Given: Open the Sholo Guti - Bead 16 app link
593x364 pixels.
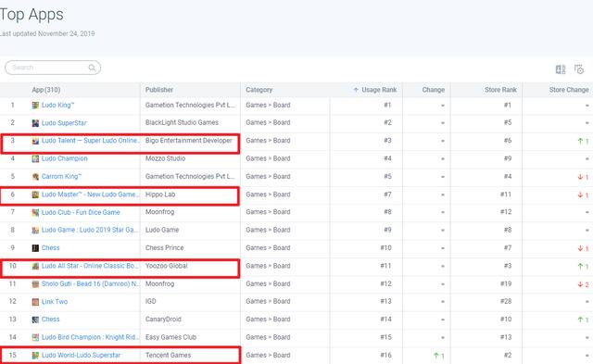Looking at the screenshot, I should click(x=90, y=283).
